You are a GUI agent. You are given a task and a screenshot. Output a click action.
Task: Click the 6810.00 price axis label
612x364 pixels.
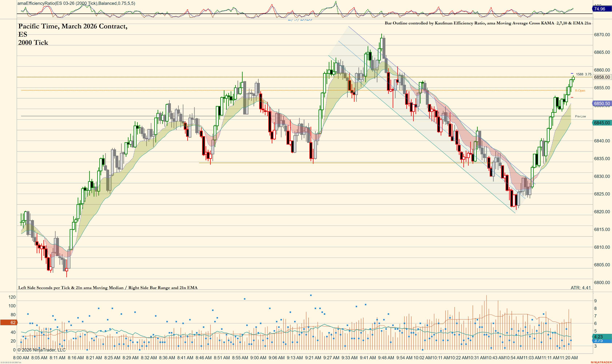(602, 247)
